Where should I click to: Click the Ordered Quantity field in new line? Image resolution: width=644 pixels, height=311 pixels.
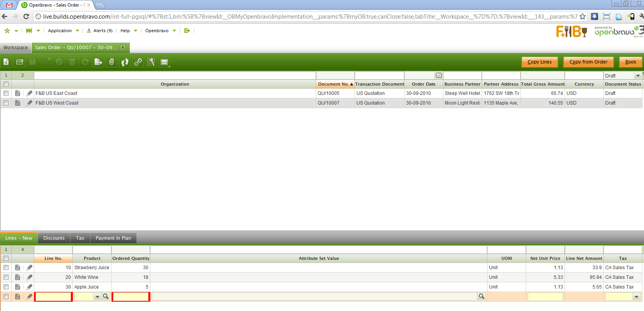click(x=131, y=297)
